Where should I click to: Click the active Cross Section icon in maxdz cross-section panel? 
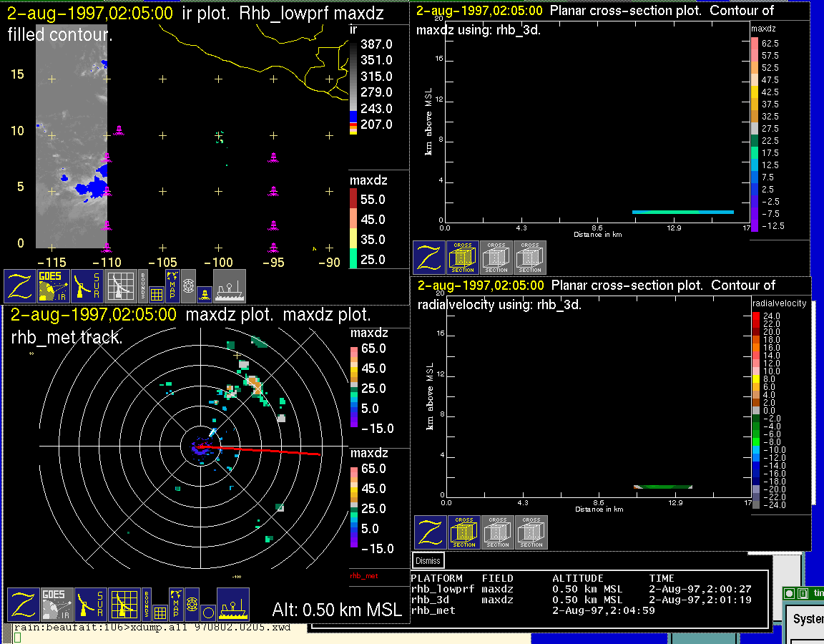463,258
